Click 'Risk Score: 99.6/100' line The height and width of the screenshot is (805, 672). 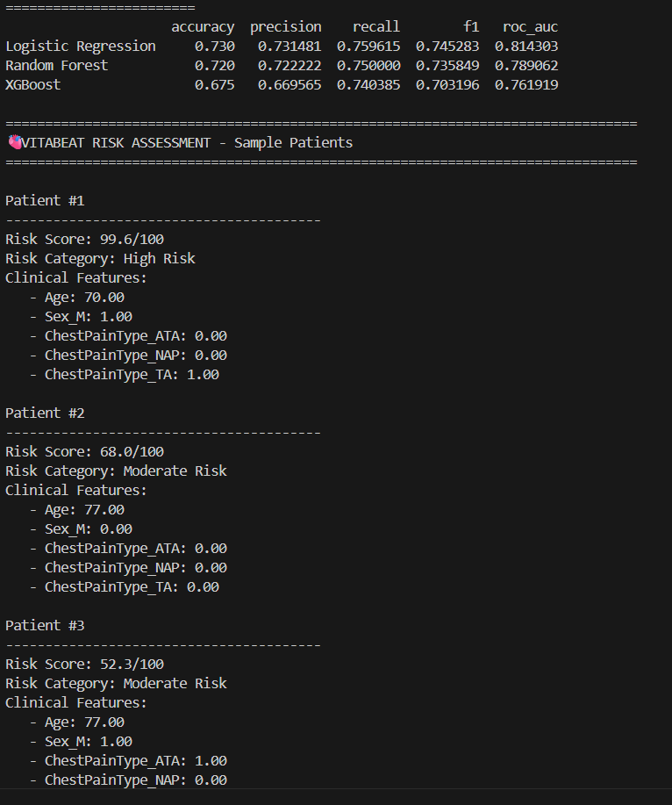[x=84, y=240]
